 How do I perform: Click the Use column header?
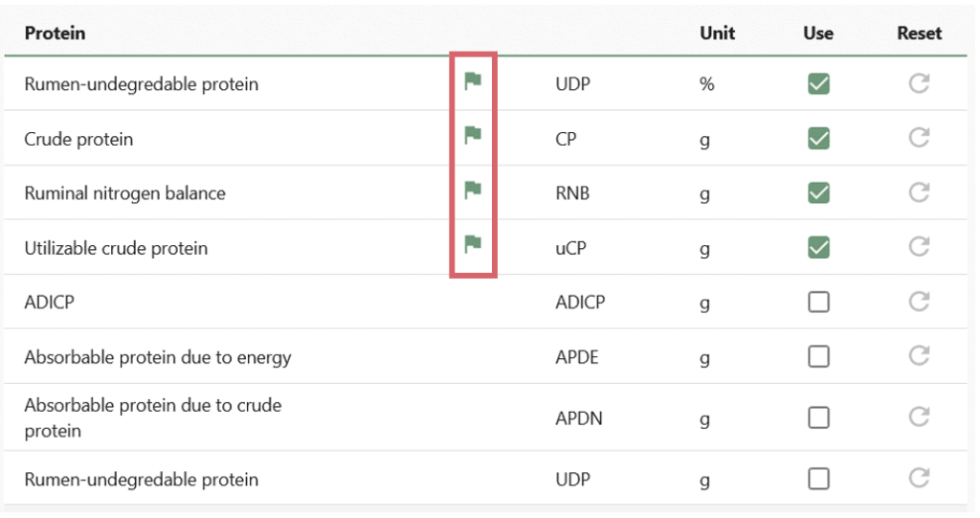(x=818, y=34)
